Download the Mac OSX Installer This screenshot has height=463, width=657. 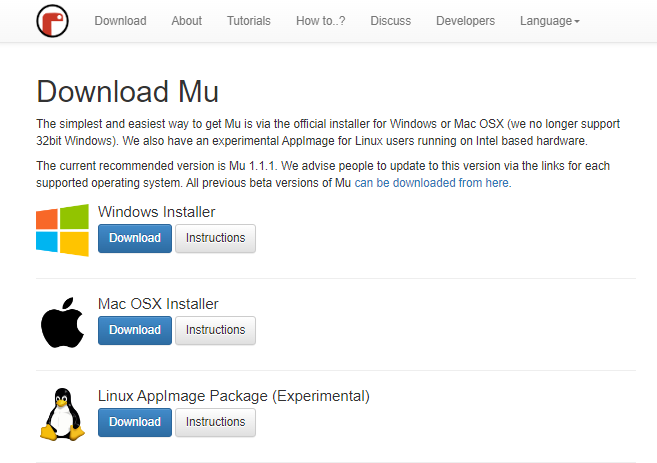tap(134, 330)
